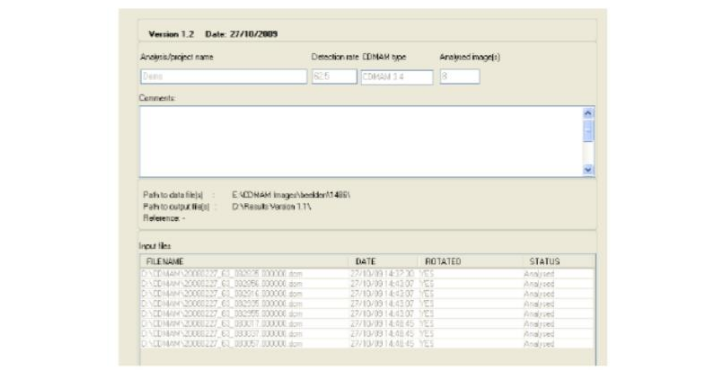Viewport: 714px width, 375px height.
Task: Click the data files path E:\CDMAM Images text
Action: pyautogui.click(x=291, y=195)
